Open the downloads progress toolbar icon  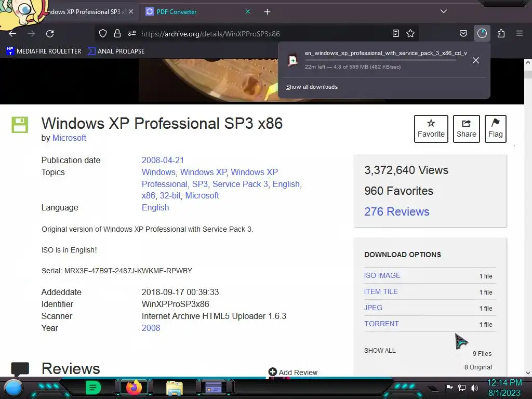tap(482, 33)
